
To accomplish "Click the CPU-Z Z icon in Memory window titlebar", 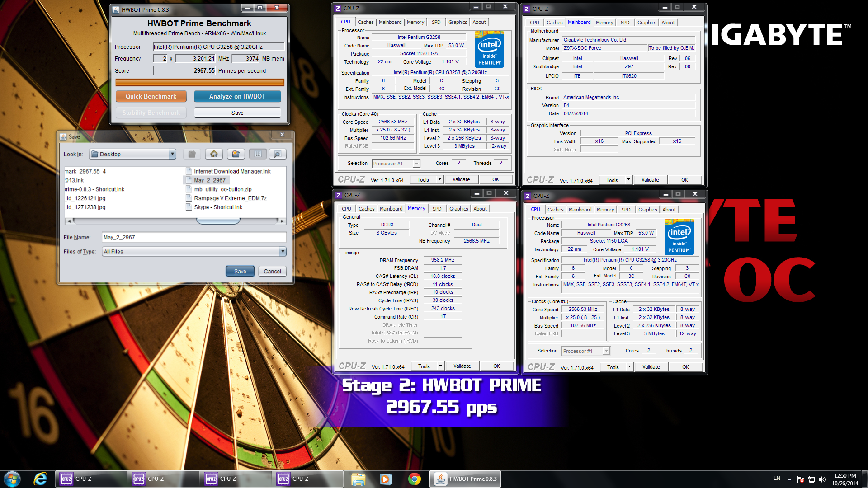I will point(338,195).
